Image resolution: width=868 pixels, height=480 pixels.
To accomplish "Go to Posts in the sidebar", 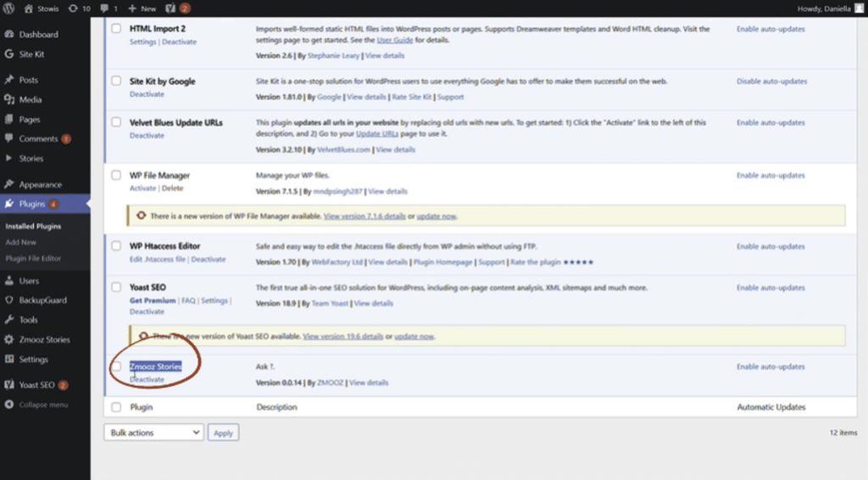I will coord(28,80).
